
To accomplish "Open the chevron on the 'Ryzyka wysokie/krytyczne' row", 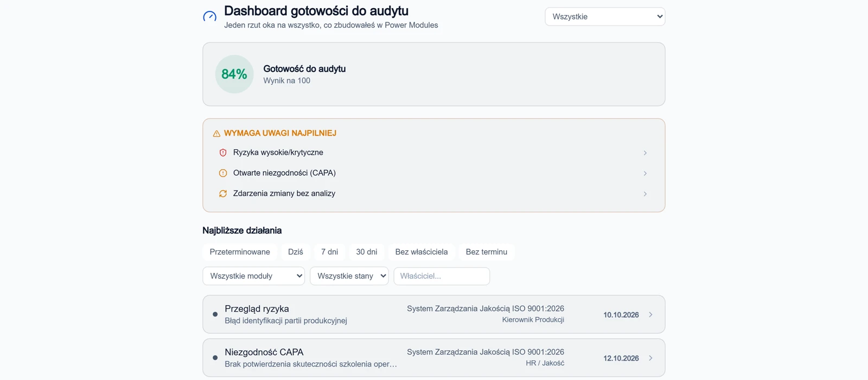I will pos(645,153).
